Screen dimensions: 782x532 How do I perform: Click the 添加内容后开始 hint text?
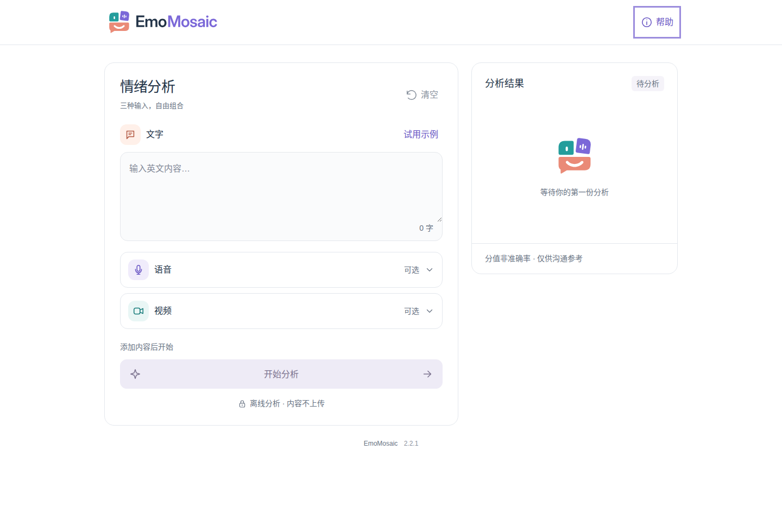pos(147,347)
